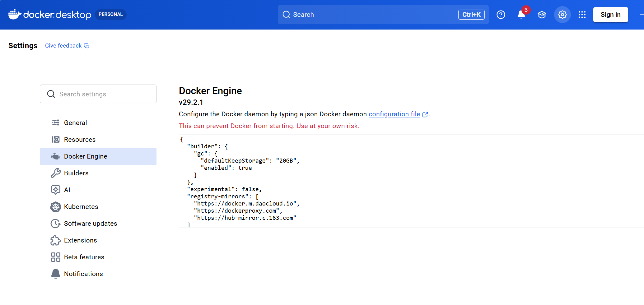The width and height of the screenshot is (644, 305).
Task: Click the Docker whale logo
Action: [x=15, y=14]
